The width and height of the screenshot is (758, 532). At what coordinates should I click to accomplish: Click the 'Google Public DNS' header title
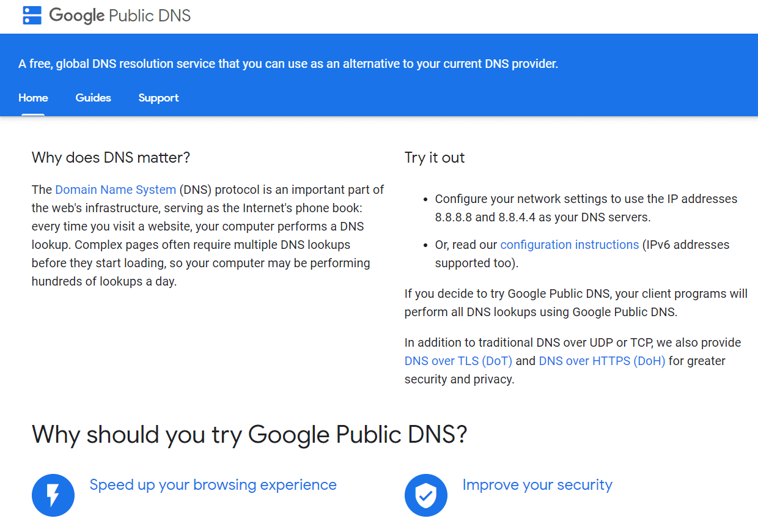120,15
